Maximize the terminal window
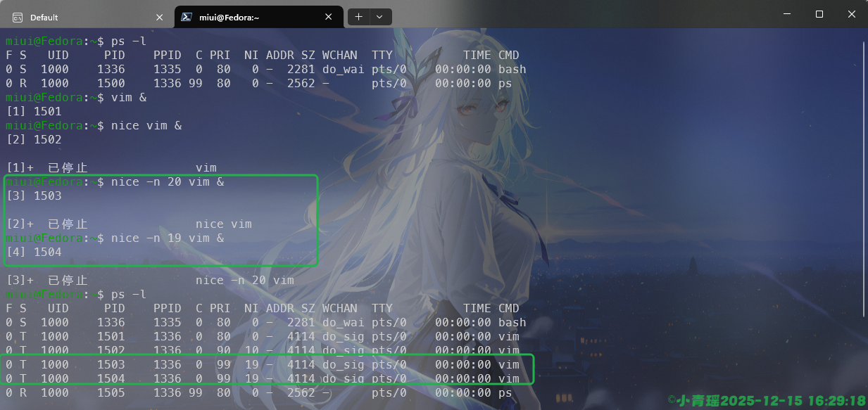Image resolution: width=868 pixels, height=410 pixels. click(819, 14)
